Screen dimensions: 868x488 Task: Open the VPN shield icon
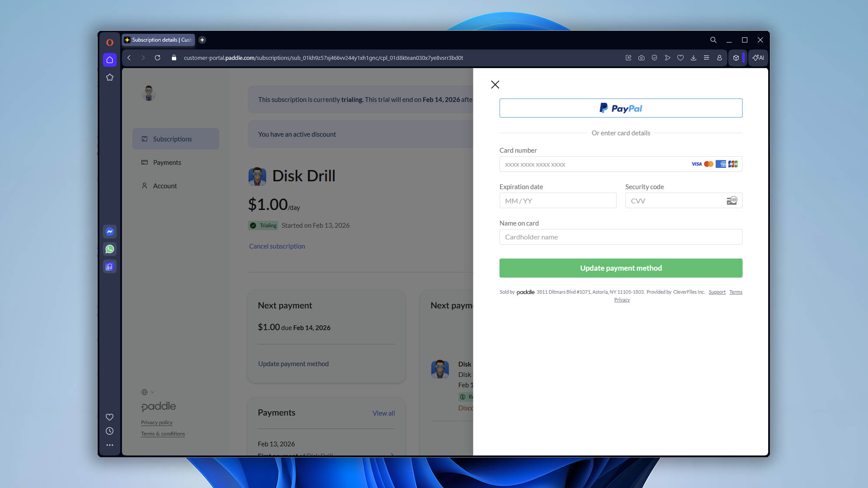(654, 58)
